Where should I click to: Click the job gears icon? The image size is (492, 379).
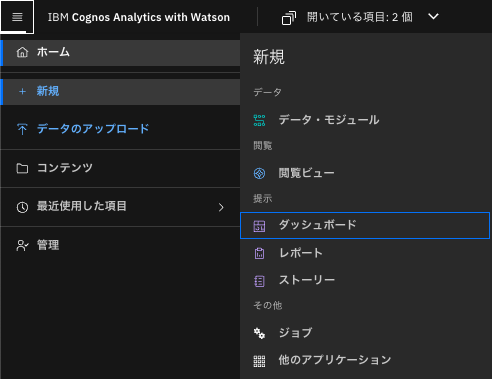(x=259, y=333)
